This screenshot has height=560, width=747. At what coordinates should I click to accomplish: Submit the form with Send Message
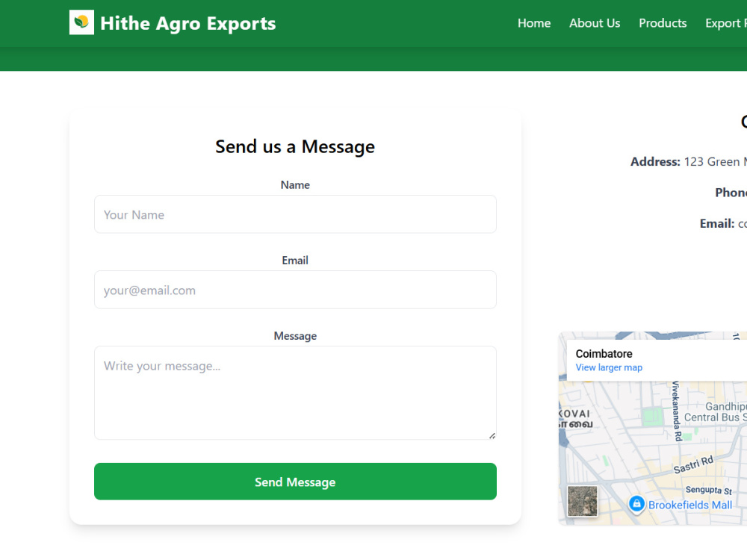[295, 482]
